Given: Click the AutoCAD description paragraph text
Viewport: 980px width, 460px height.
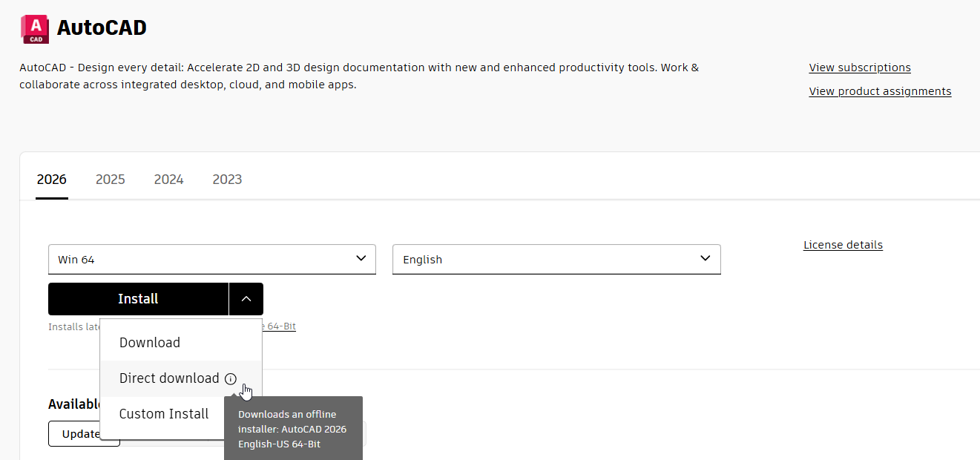Looking at the screenshot, I should tap(359, 76).
